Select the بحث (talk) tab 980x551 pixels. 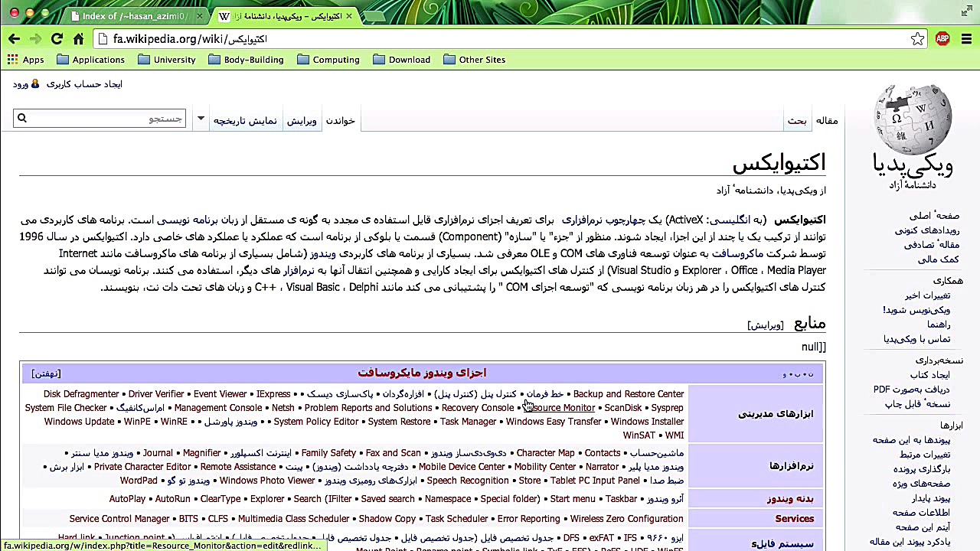pos(797,120)
